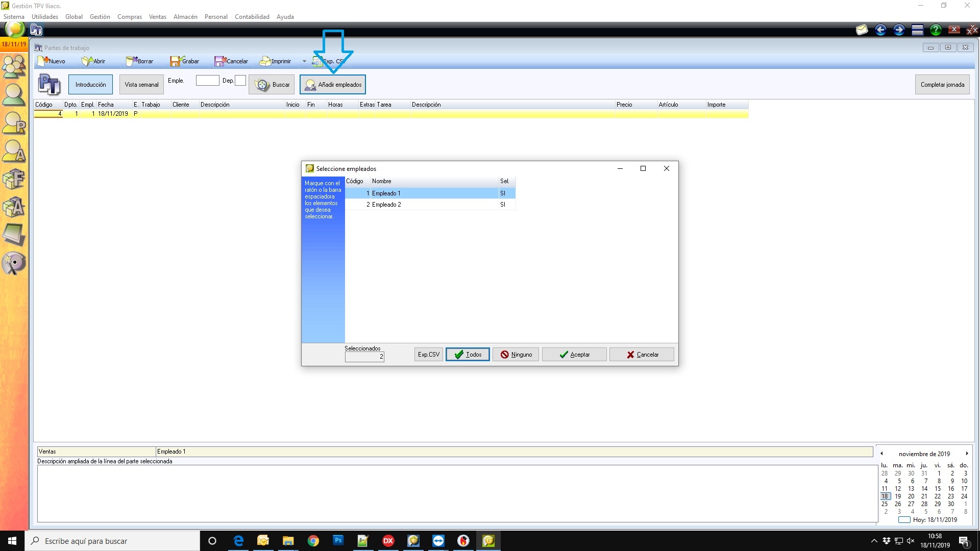Expand the Imprimir dropdown arrow
The height and width of the screenshot is (551, 980).
304,61
